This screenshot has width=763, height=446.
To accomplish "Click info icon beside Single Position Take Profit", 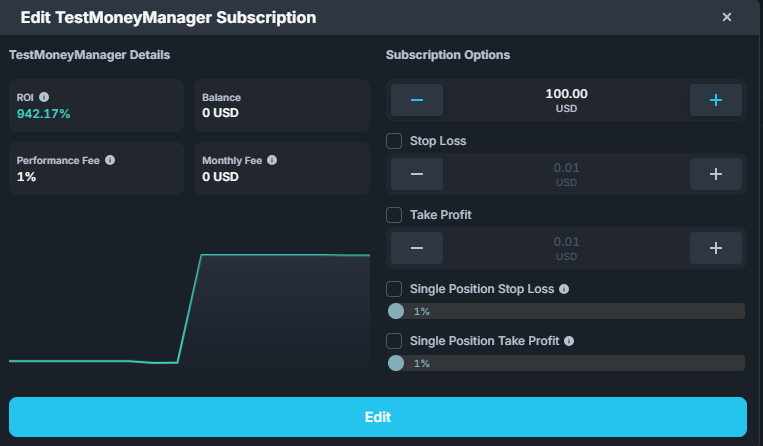I will pyautogui.click(x=569, y=341).
